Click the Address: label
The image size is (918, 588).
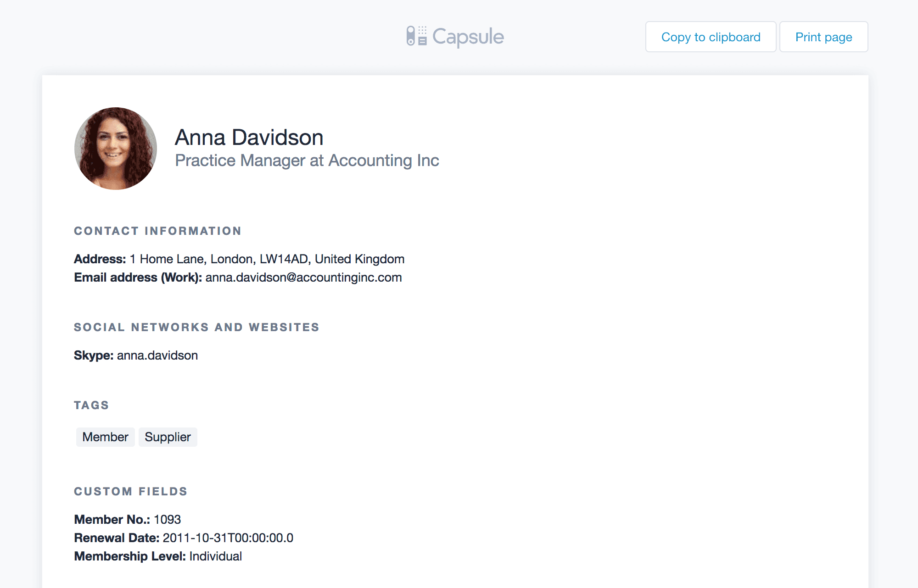100,259
